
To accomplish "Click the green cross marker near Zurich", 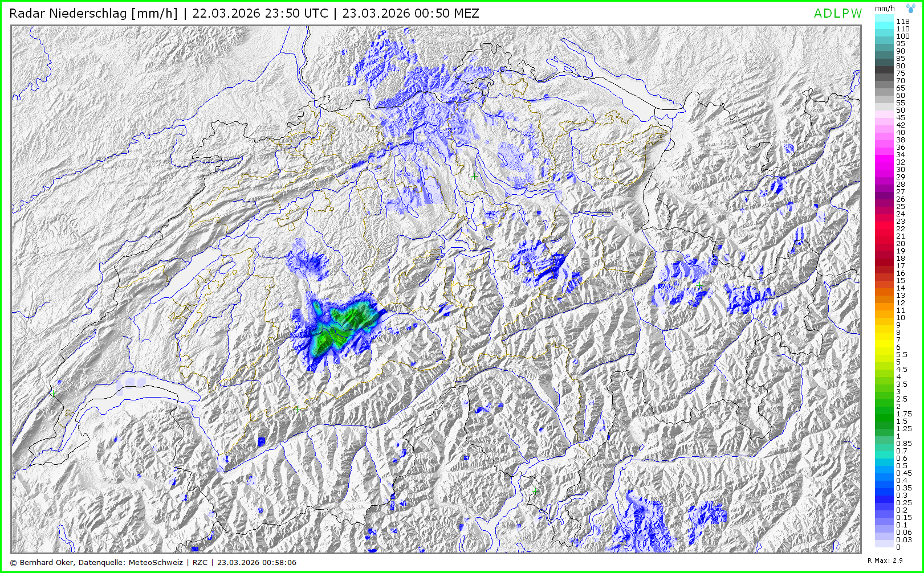I will 474,176.
